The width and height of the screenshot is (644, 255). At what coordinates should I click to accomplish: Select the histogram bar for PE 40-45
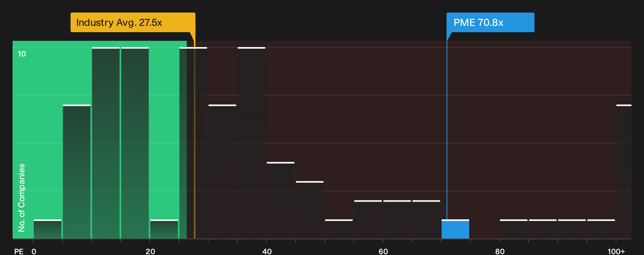click(x=280, y=200)
